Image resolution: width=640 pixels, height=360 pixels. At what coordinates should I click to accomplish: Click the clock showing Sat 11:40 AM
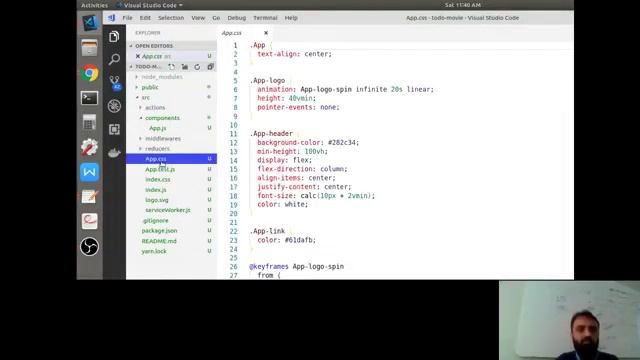(x=462, y=5)
